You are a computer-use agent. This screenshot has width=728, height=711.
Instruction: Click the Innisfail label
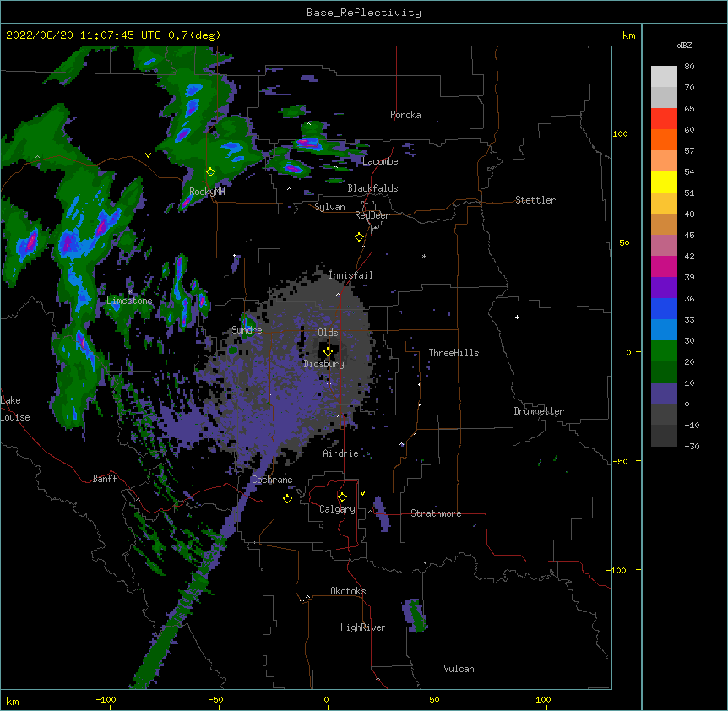click(x=350, y=275)
